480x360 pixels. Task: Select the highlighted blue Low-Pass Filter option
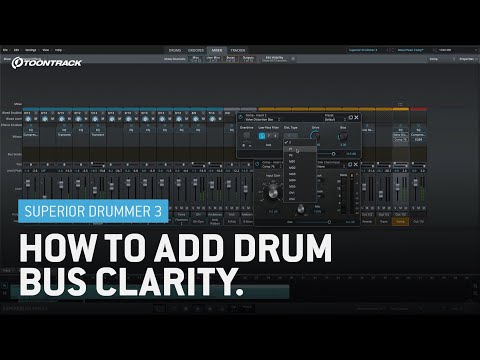pos(262,136)
